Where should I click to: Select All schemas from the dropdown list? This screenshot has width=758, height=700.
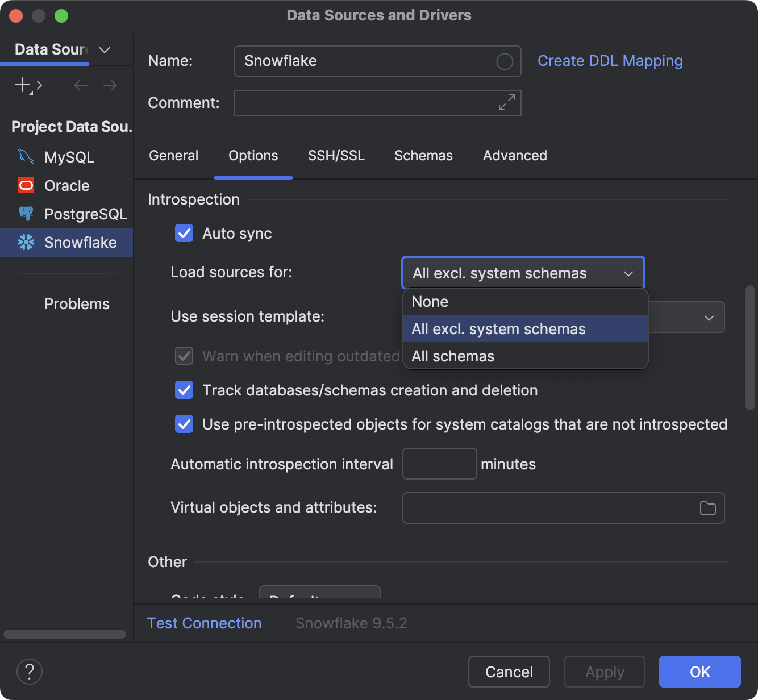pos(453,356)
